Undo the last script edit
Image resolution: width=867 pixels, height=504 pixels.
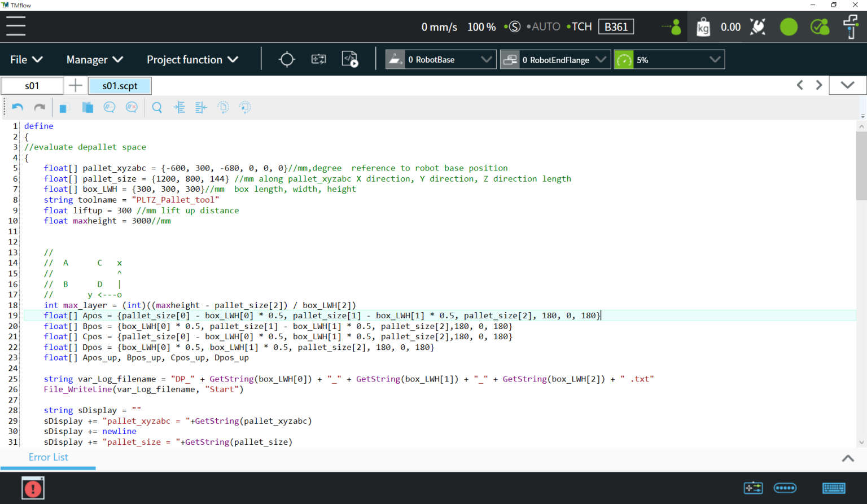tap(17, 107)
